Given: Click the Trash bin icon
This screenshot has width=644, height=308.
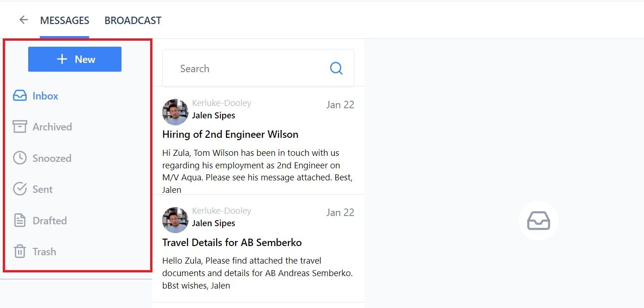Looking at the screenshot, I should tap(20, 252).
